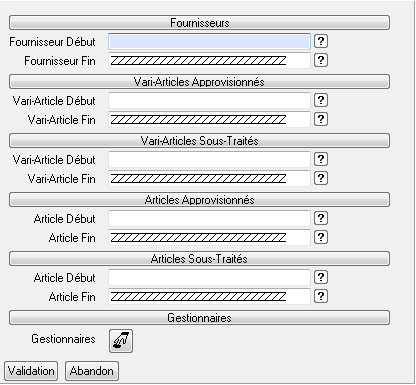Viewport: 416px width, 385px height.
Task: Open lookup for Vari-Article Fin under Sous-Traités
Action: [x=321, y=178]
